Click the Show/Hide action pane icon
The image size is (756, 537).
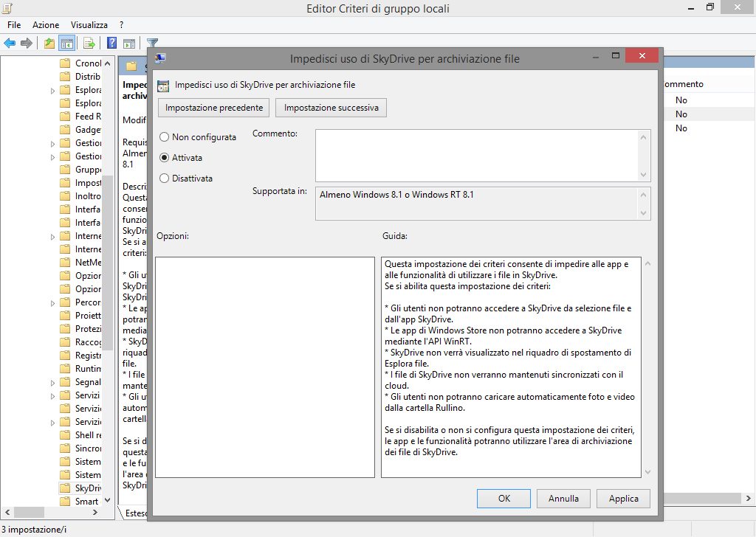pos(128,43)
